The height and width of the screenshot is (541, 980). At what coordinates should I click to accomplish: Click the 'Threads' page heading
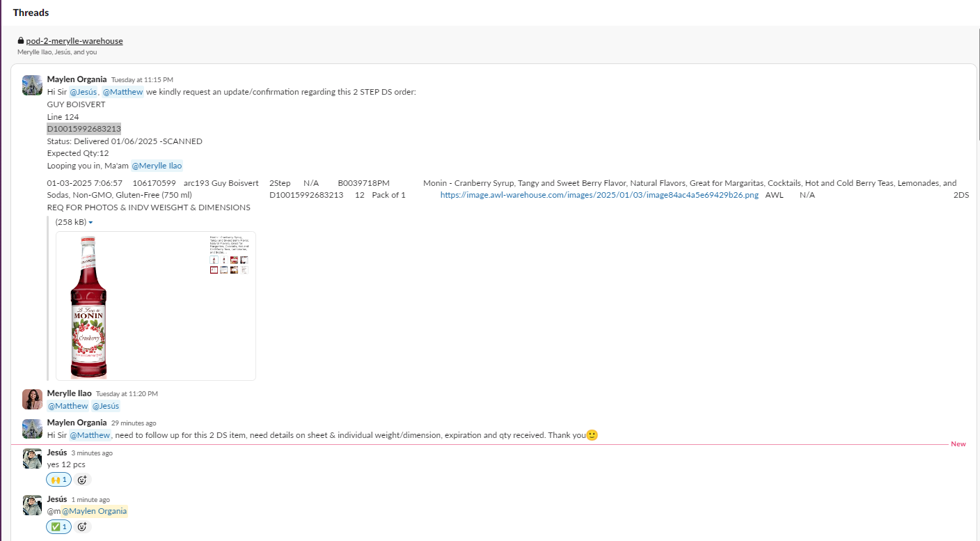click(31, 13)
